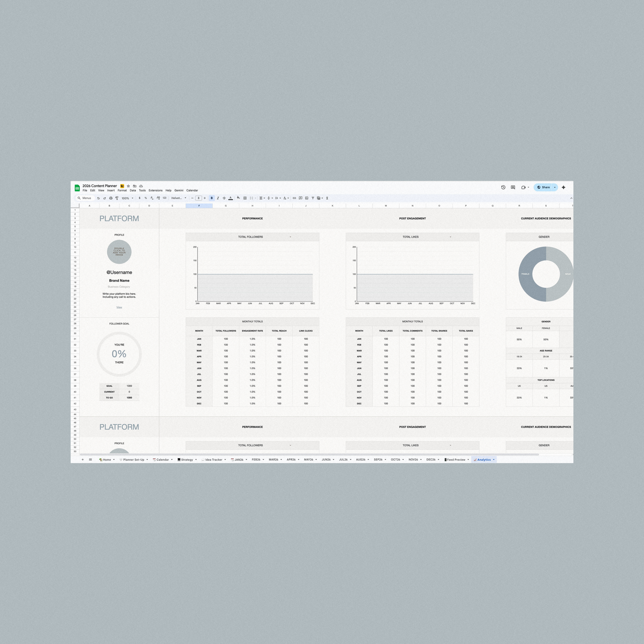Open the Extensions menu
644x644 pixels.
point(155,190)
